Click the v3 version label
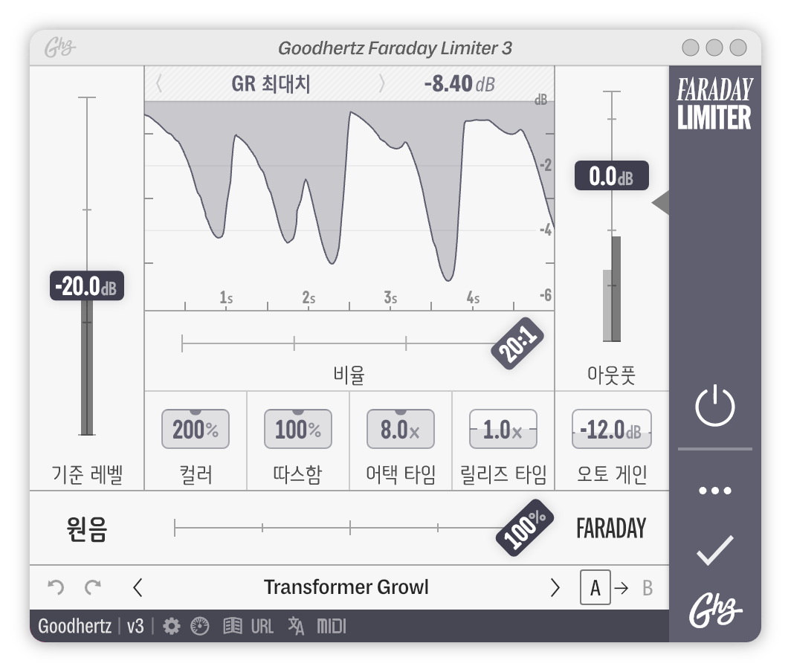791x672 pixels. point(135,626)
